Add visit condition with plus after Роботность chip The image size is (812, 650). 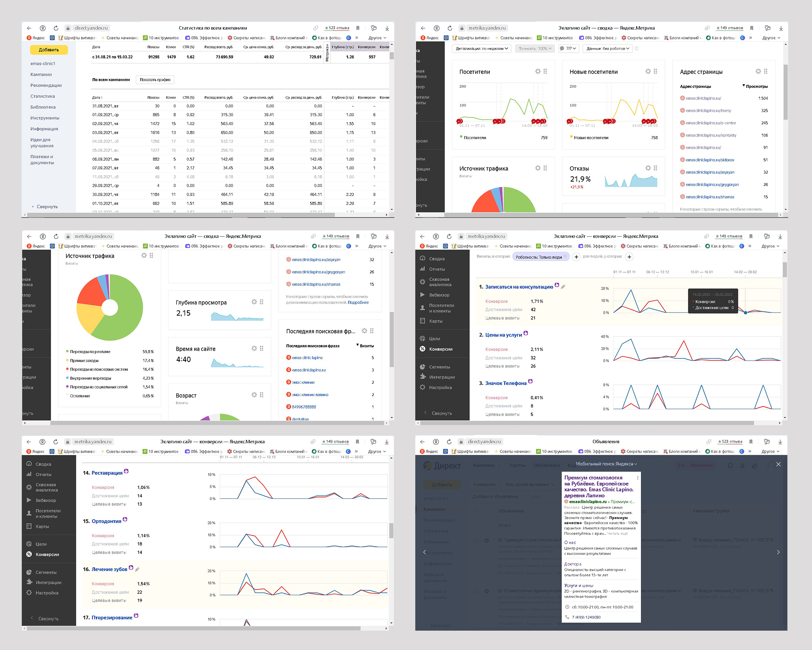click(576, 257)
